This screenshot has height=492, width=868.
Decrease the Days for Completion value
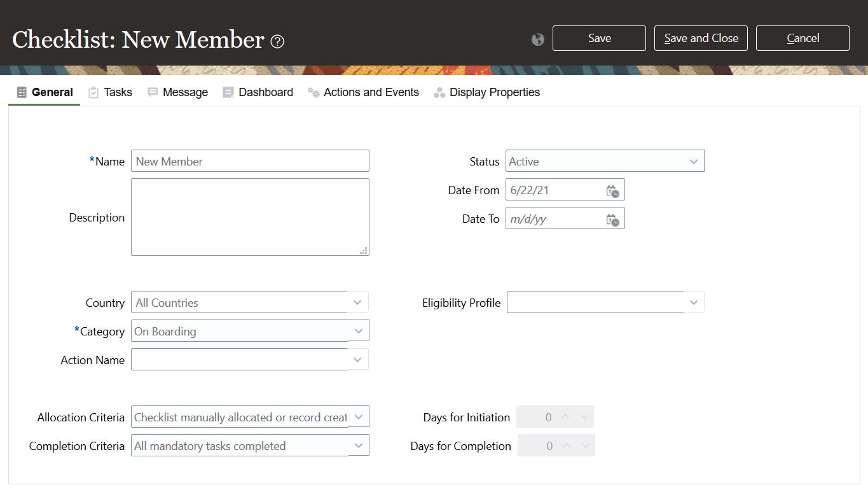586,446
